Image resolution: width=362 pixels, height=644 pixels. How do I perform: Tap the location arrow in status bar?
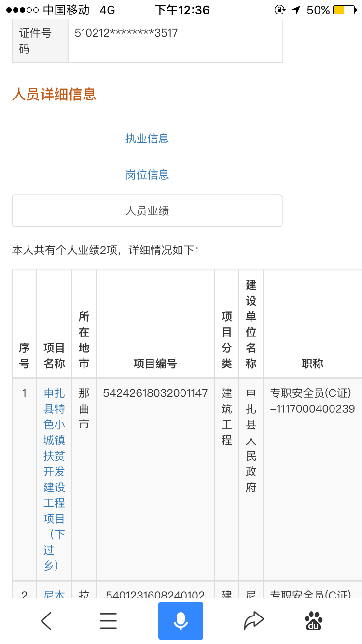coord(296,10)
